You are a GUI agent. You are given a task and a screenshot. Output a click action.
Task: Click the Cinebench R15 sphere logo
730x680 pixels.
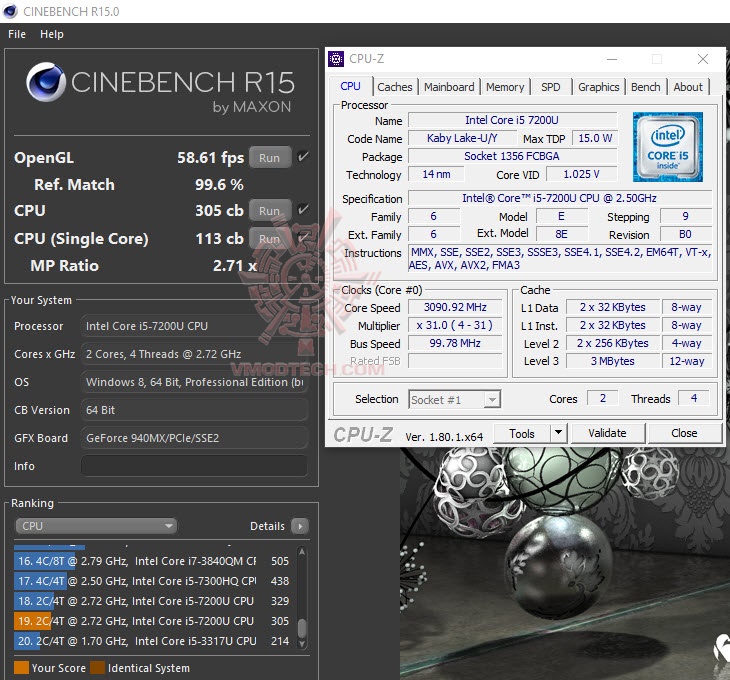46,82
